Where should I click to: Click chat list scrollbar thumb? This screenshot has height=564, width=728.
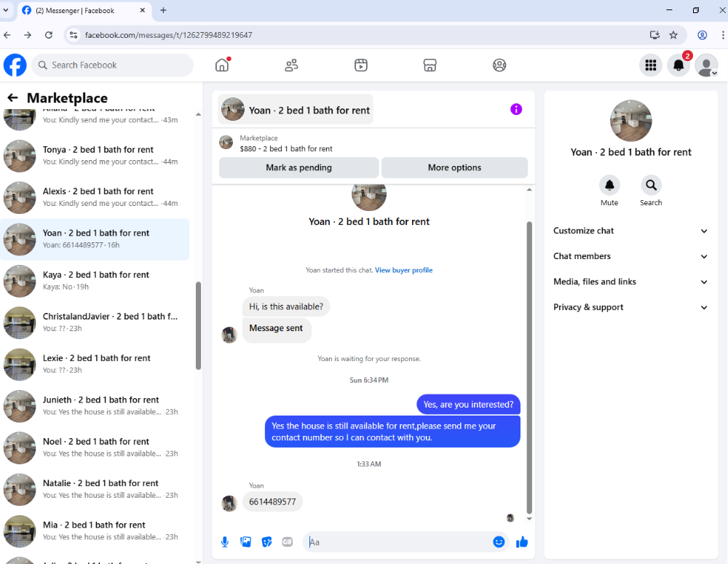(x=198, y=325)
